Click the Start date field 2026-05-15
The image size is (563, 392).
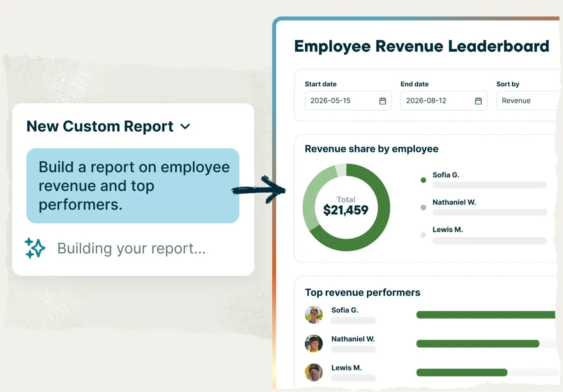point(348,101)
